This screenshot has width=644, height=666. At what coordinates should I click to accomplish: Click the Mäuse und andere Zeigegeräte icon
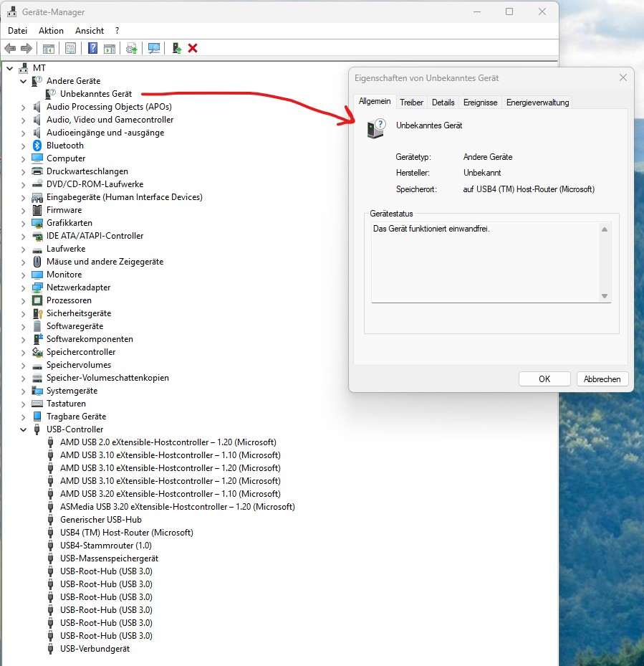pos(37,262)
